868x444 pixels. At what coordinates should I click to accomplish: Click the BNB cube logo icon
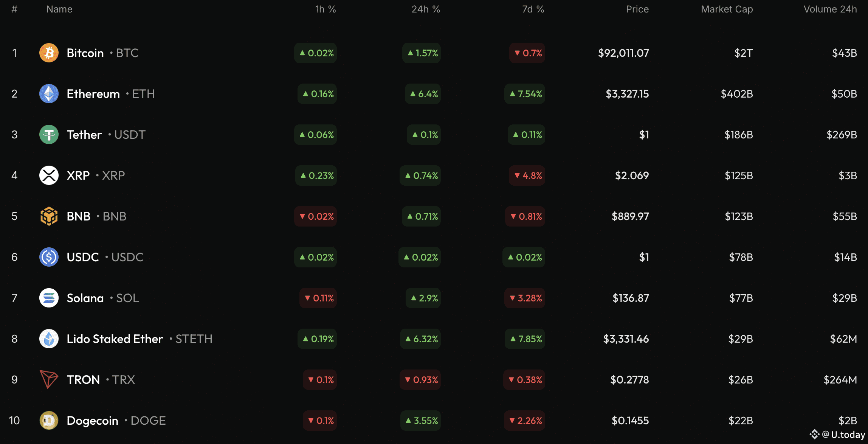tap(49, 216)
